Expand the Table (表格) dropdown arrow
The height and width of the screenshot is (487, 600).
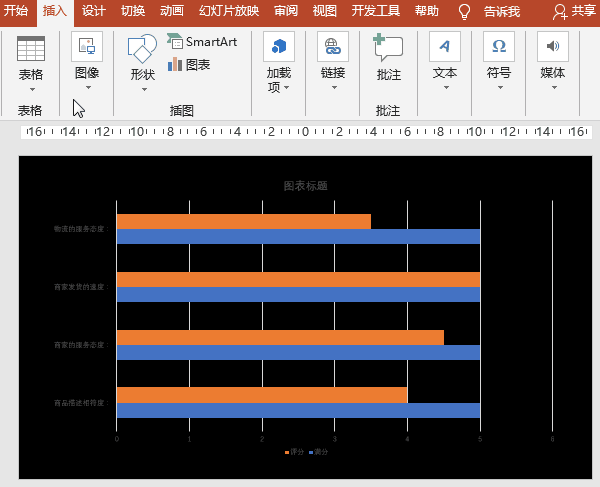(x=32, y=90)
